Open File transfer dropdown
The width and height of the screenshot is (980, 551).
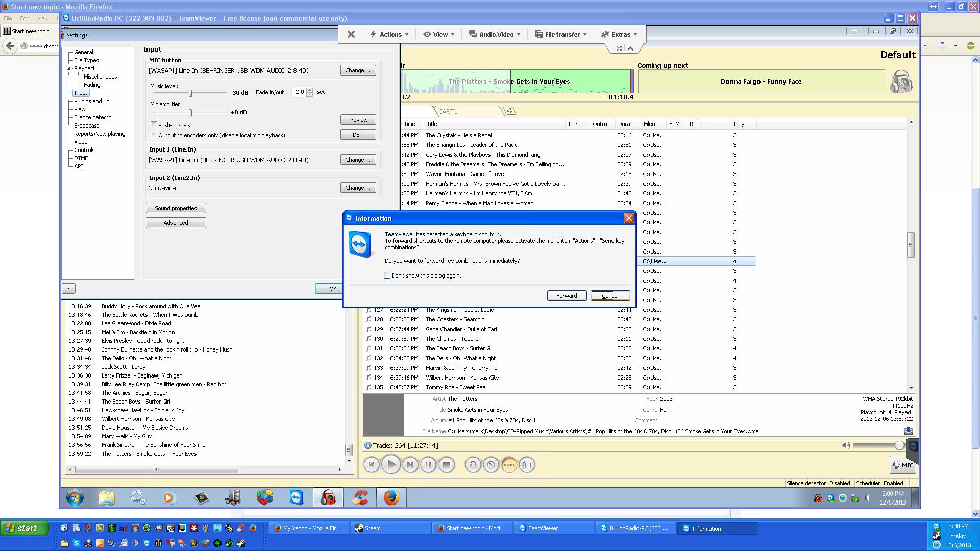[x=561, y=34]
